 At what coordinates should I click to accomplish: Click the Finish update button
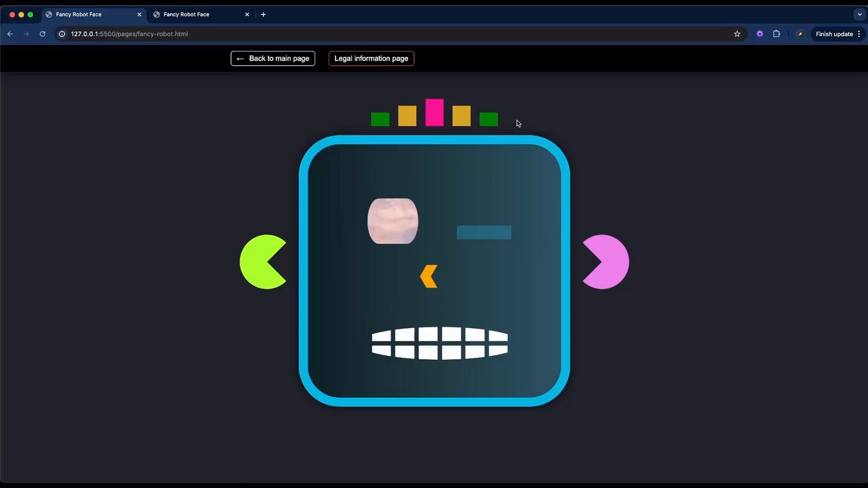[x=834, y=34]
